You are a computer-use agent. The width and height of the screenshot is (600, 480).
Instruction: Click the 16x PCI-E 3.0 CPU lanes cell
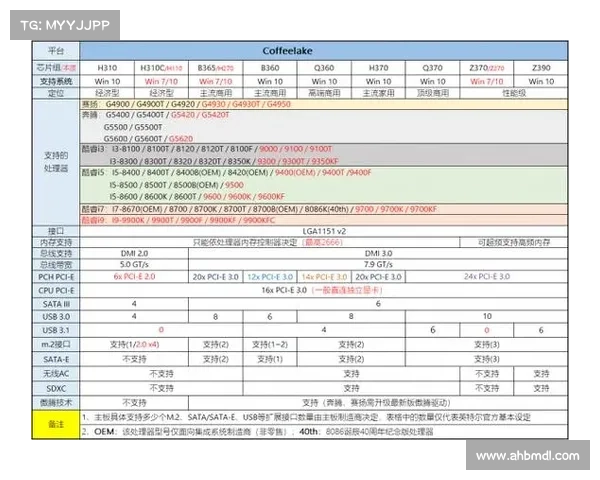click(x=323, y=290)
